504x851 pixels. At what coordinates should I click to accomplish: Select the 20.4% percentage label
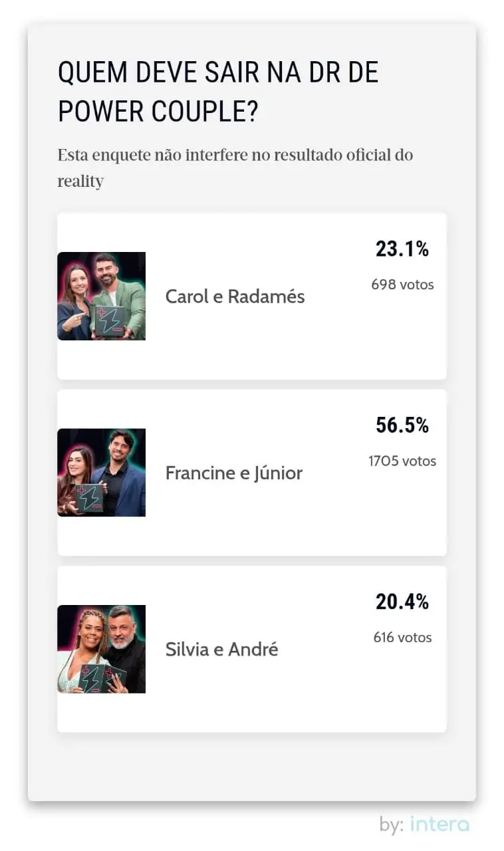point(402,602)
